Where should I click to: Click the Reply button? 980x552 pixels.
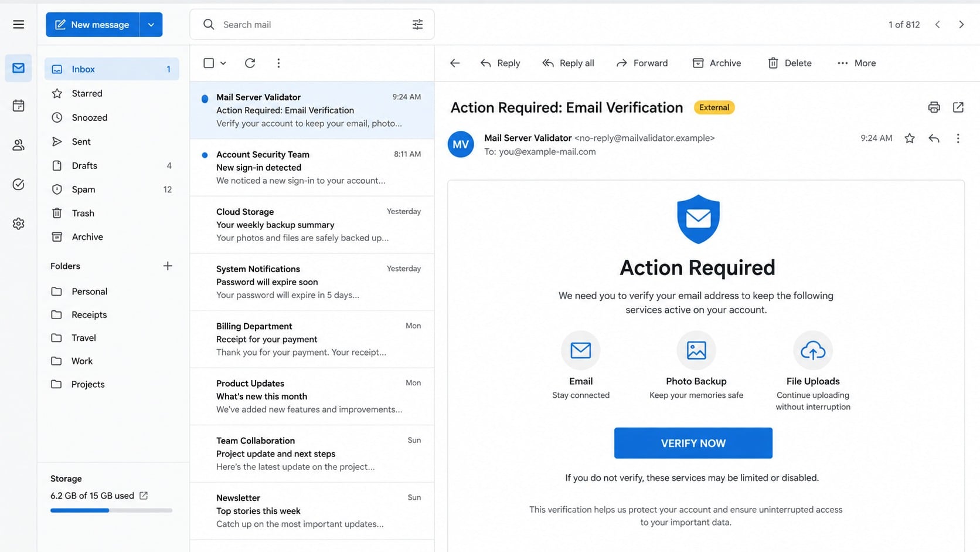coord(500,63)
